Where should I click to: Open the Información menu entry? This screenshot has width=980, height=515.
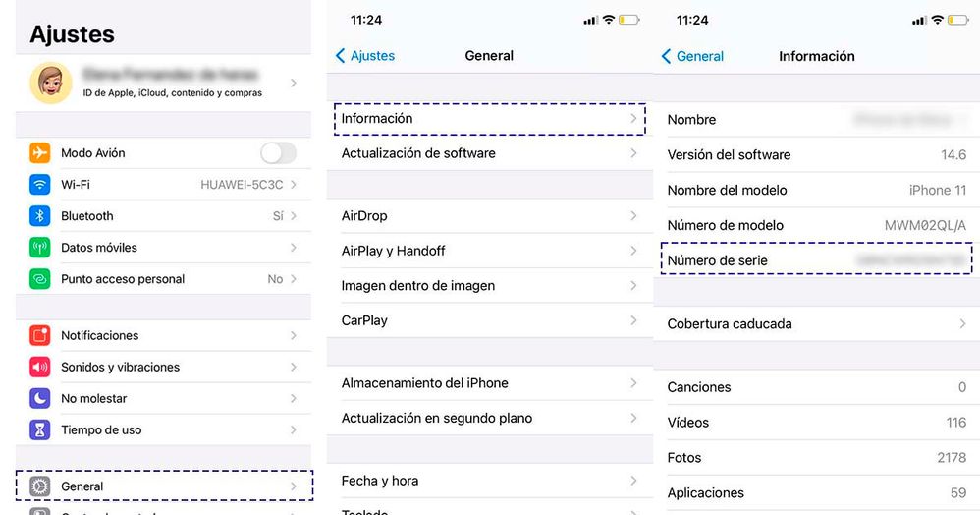pos(489,119)
